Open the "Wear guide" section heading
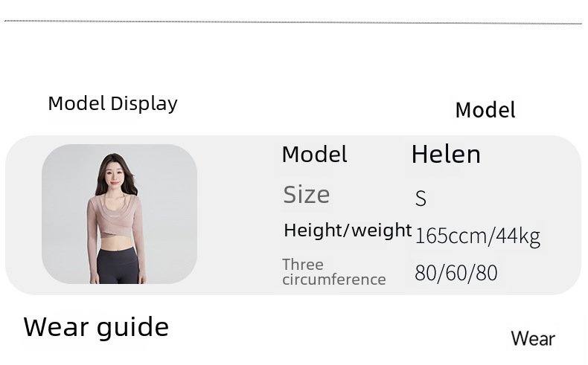 pos(96,327)
